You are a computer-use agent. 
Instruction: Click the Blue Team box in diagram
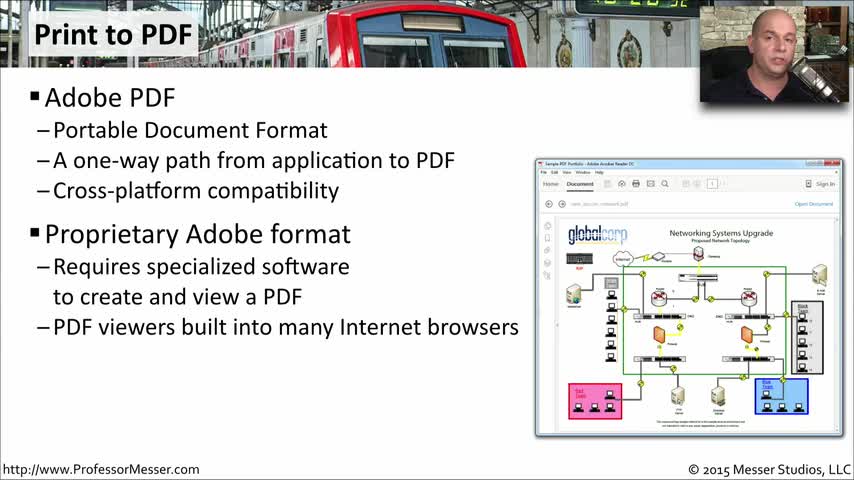coord(782,396)
